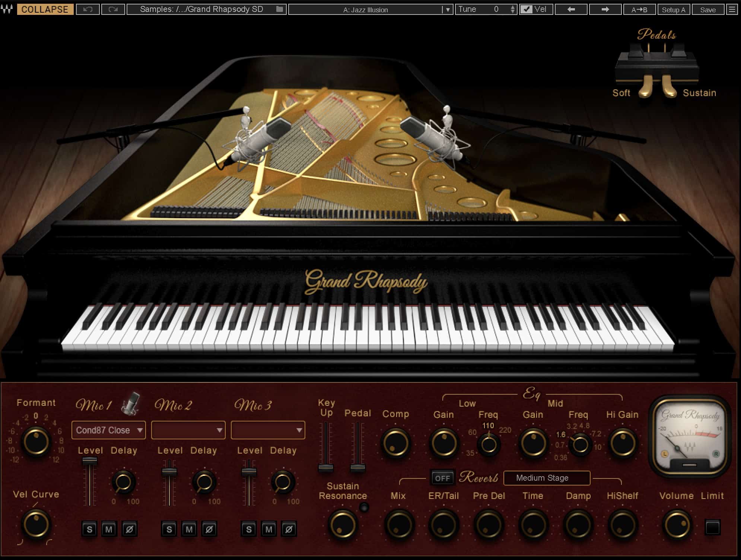Click the Reverb Damp knob
Viewport: 741px width, 560px height.
point(578,524)
